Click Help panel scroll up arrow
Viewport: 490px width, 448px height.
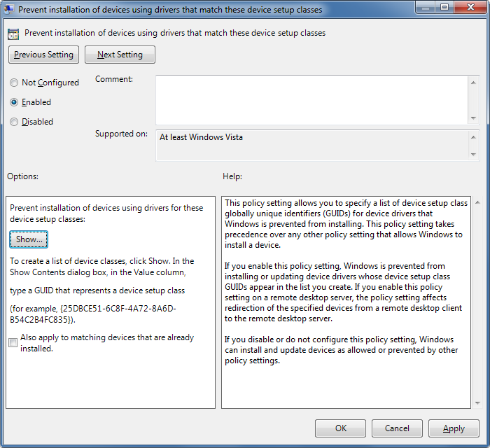[x=477, y=202]
